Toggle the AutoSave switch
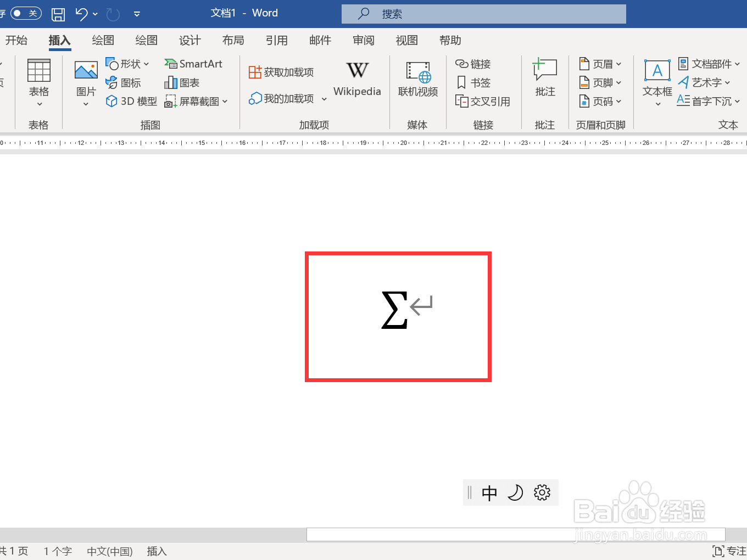The image size is (747, 560). pos(25,13)
